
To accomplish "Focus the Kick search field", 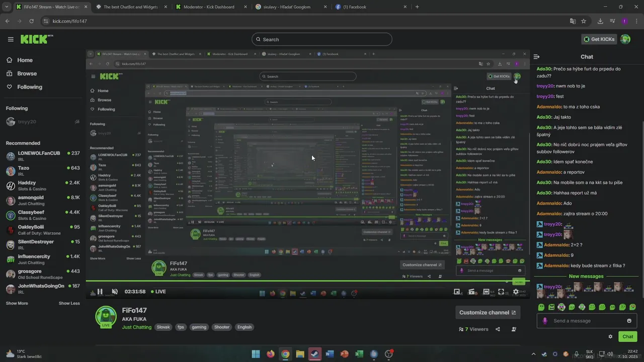I will click(322, 39).
